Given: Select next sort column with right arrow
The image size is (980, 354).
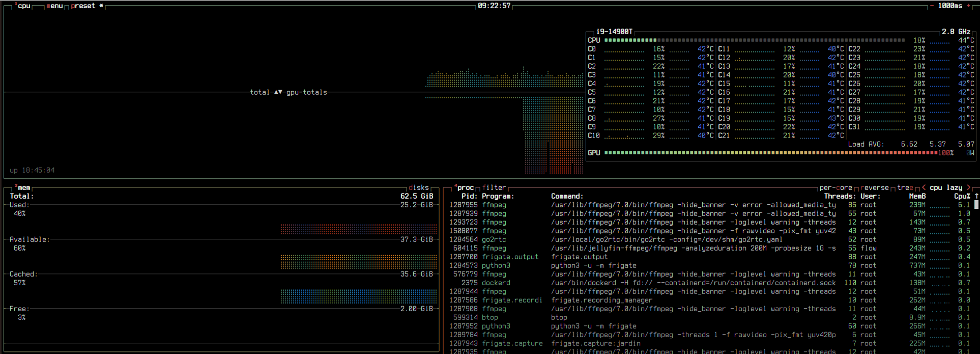Looking at the screenshot, I should point(968,187).
